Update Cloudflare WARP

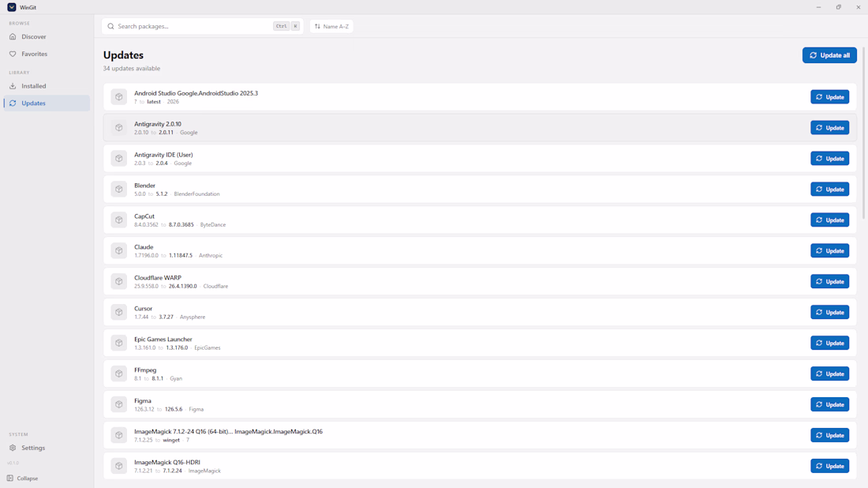tap(830, 281)
